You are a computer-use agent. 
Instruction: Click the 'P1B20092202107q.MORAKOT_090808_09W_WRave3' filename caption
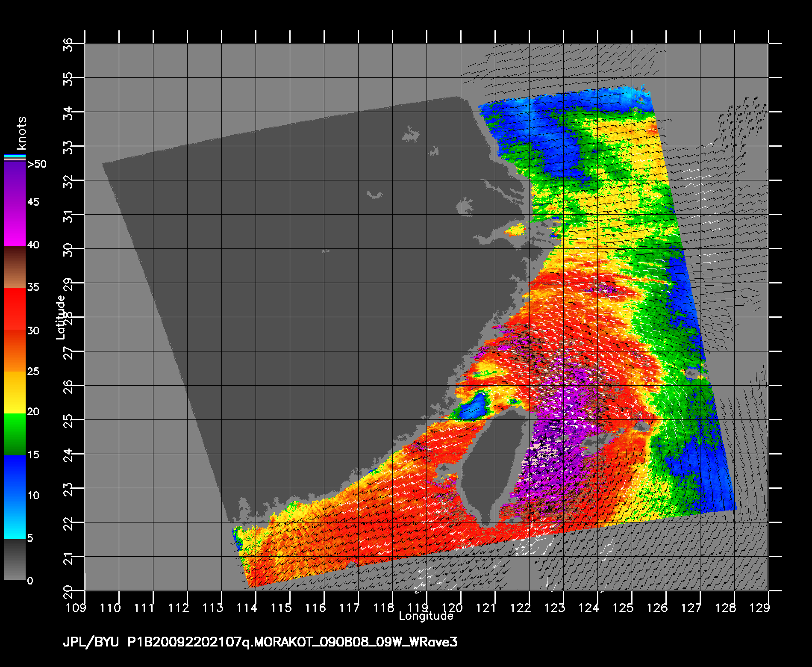click(x=292, y=642)
